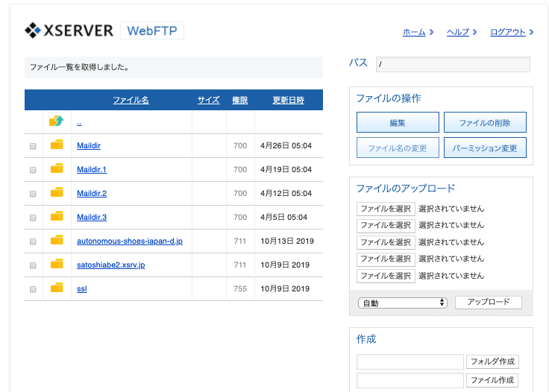This screenshot has height=392, width=549.
Task: Click the Maildir.2 folder icon
Action: (57, 193)
